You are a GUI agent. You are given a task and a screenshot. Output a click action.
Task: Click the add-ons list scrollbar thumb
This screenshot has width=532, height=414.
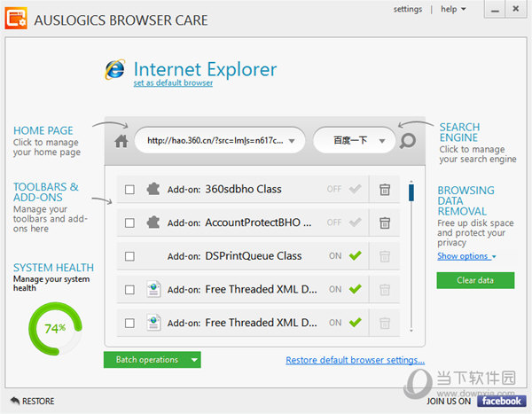click(x=411, y=192)
